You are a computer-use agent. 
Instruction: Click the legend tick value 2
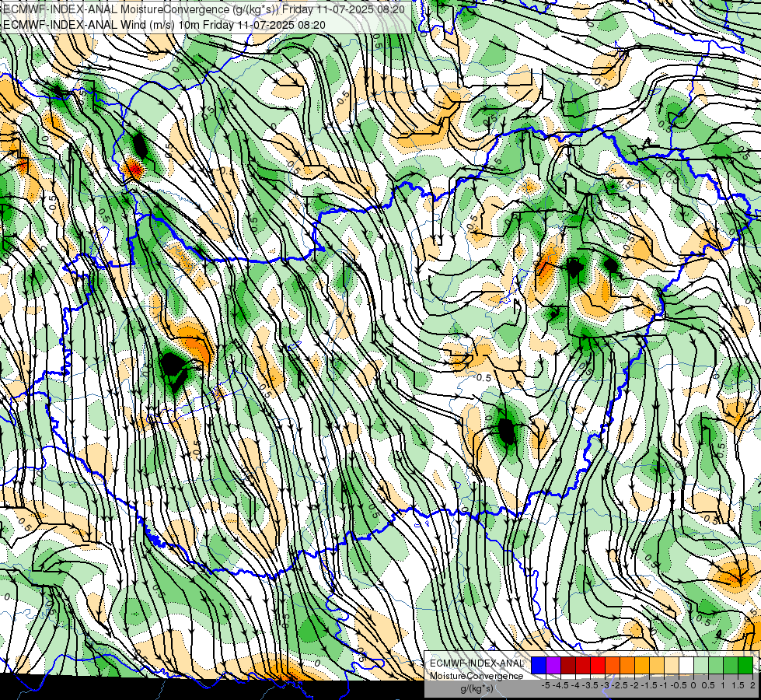pos(752,685)
